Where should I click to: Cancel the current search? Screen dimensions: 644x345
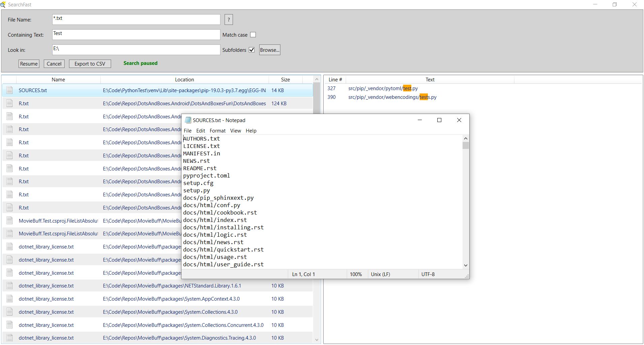54,64
